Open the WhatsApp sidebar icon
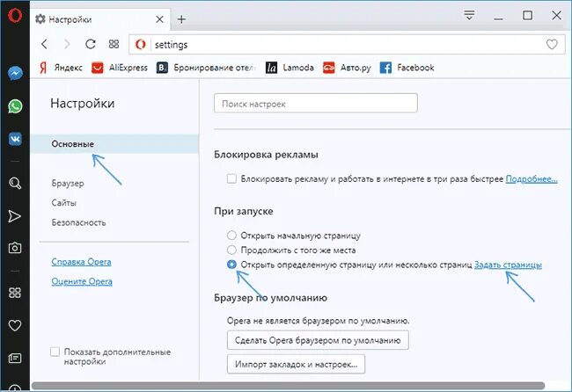The image size is (572, 392). [x=15, y=106]
